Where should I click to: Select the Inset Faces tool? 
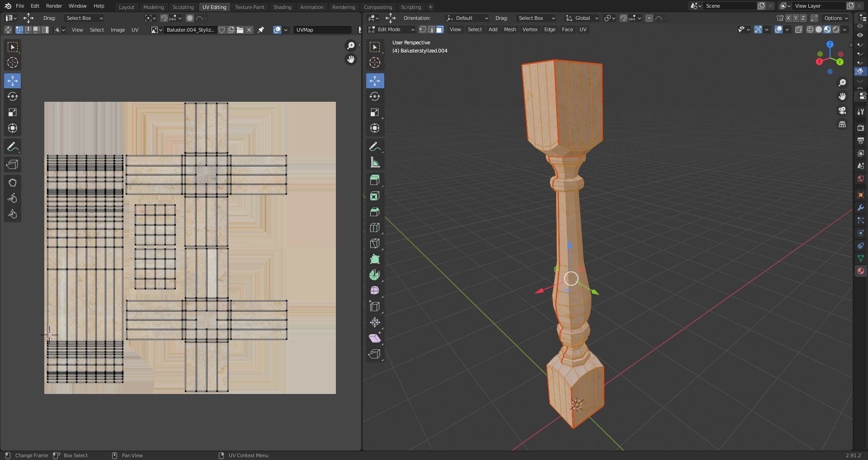click(375, 196)
